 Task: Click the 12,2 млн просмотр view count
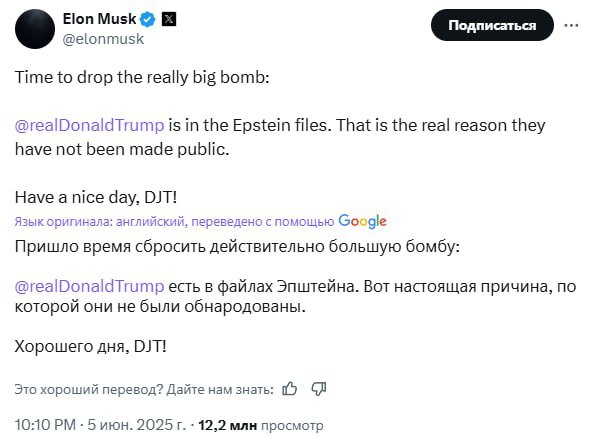pyautogui.click(x=261, y=425)
